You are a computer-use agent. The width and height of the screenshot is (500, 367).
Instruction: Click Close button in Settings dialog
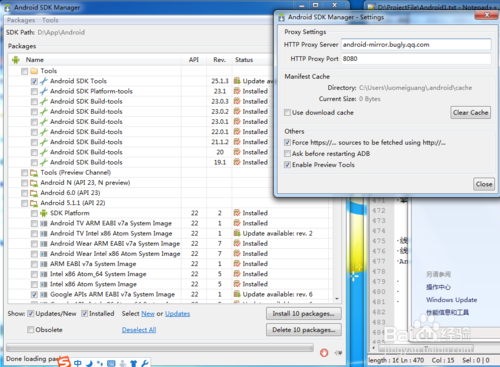tap(484, 184)
